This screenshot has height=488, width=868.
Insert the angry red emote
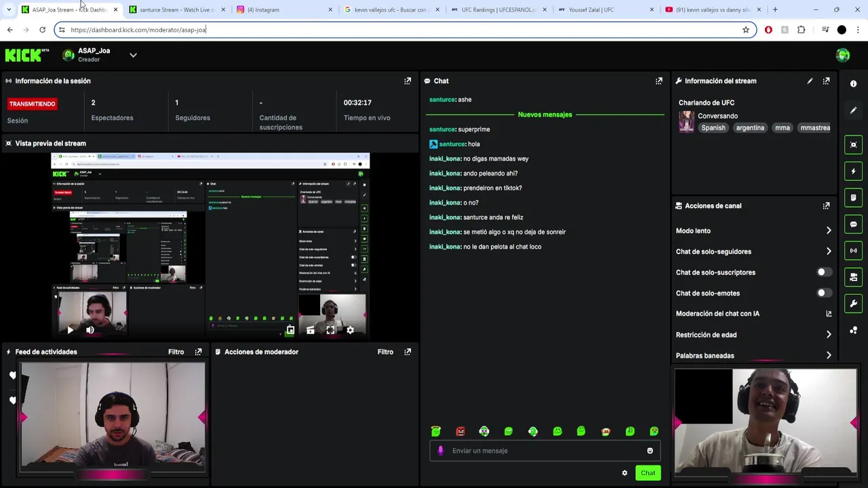tap(460, 431)
